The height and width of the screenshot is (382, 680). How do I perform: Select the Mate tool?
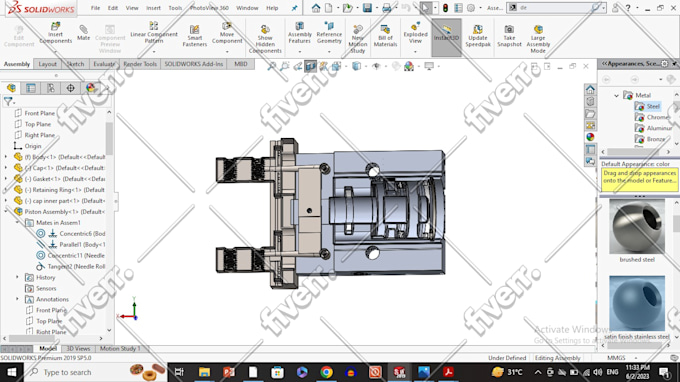point(83,33)
